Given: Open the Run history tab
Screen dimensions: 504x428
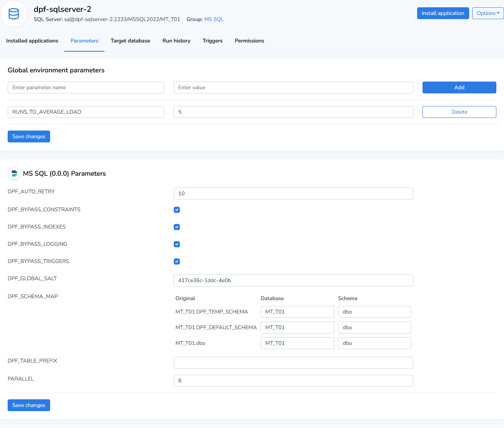Looking at the screenshot, I should tap(176, 41).
